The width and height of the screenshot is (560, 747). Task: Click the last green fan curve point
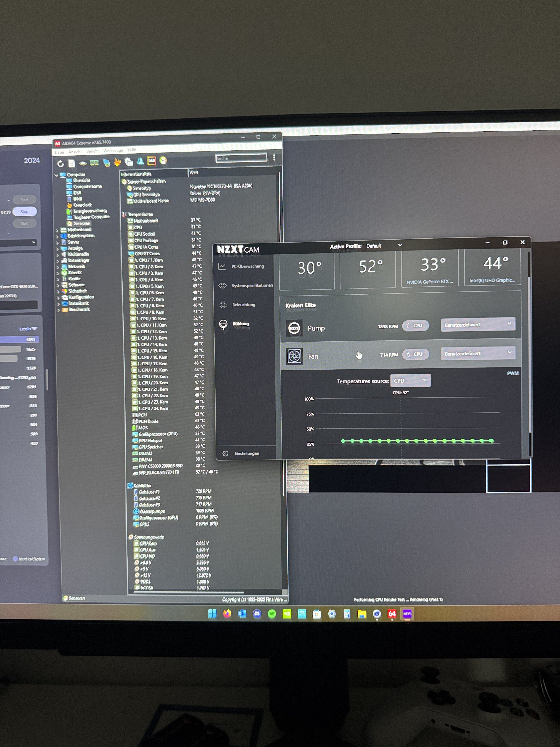(x=491, y=441)
